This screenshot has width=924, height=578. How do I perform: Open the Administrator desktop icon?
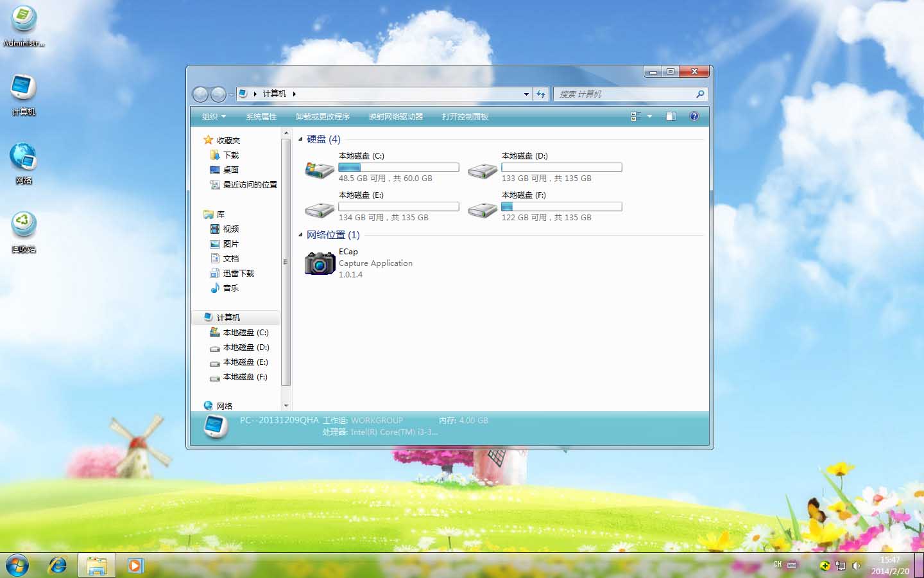[x=24, y=26]
